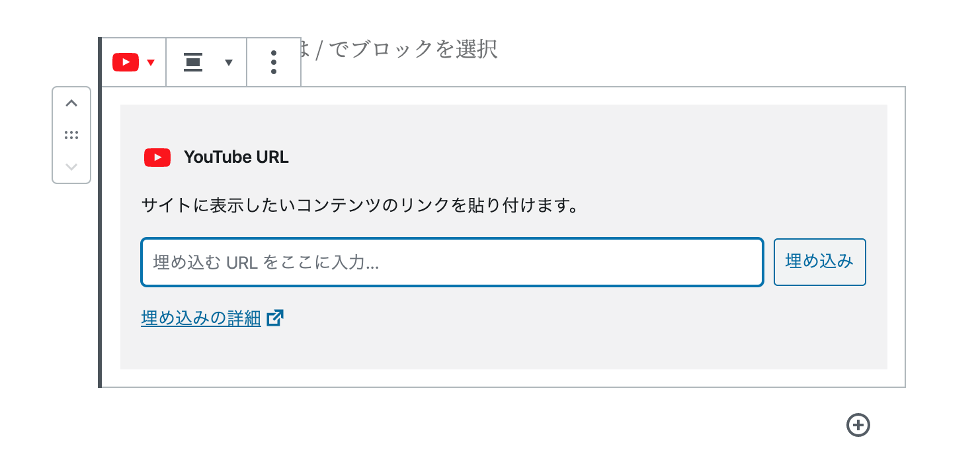Add a block with the circled plus
This screenshot has width=980, height=470.
pos(858,425)
